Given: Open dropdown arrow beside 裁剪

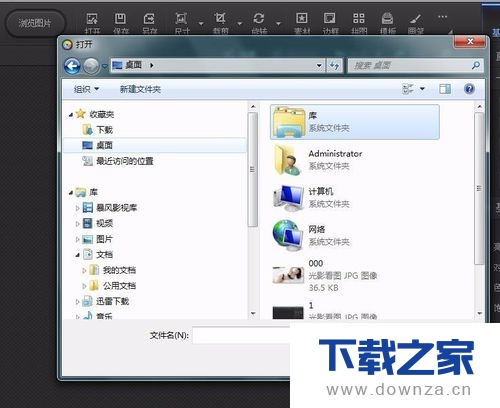Looking at the screenshot, I should click(239, 24).
